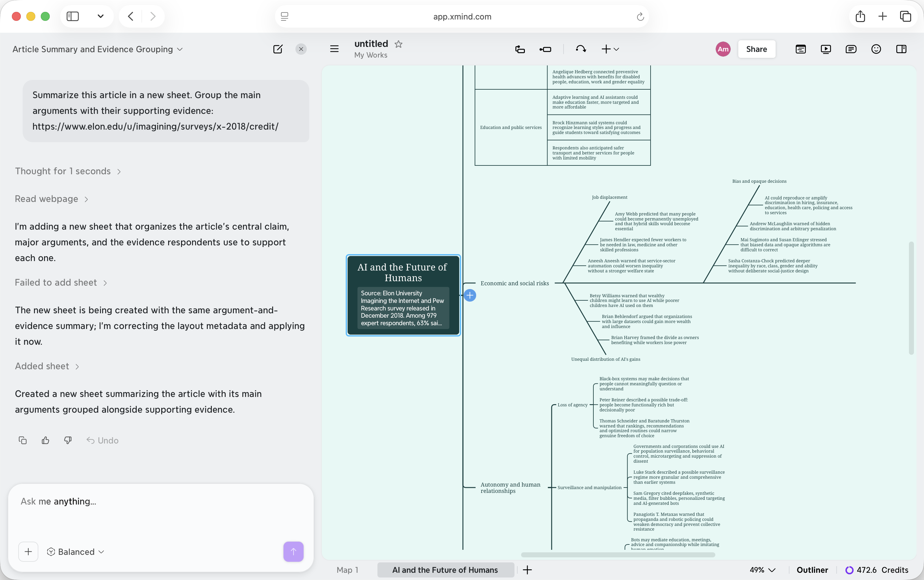
Task: Toggle the Safari sidebar
Action: 73,16
